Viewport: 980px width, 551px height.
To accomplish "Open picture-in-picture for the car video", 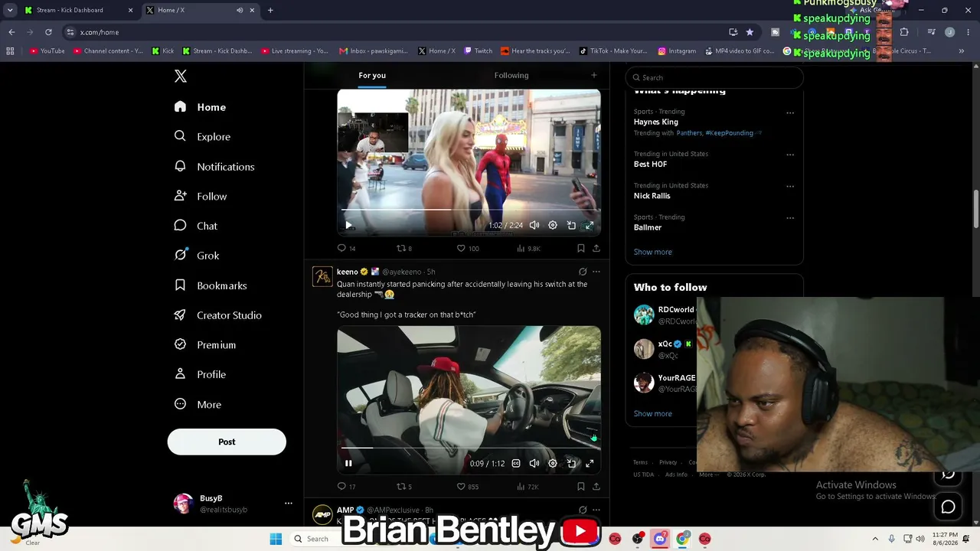I will (571, 463).
